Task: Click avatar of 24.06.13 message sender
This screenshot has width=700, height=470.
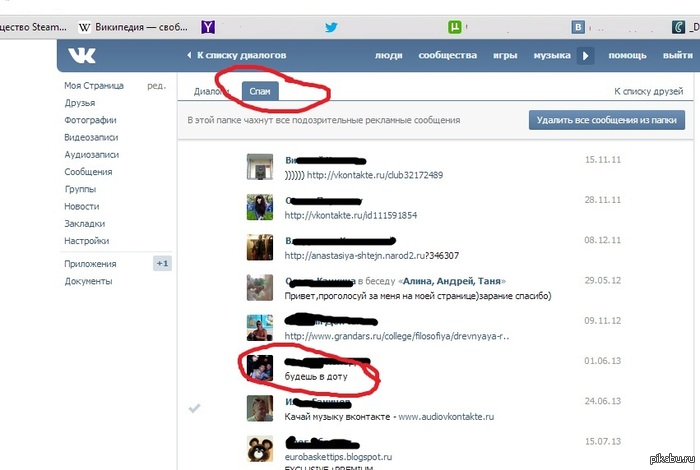Action: [x=260, y=408]
